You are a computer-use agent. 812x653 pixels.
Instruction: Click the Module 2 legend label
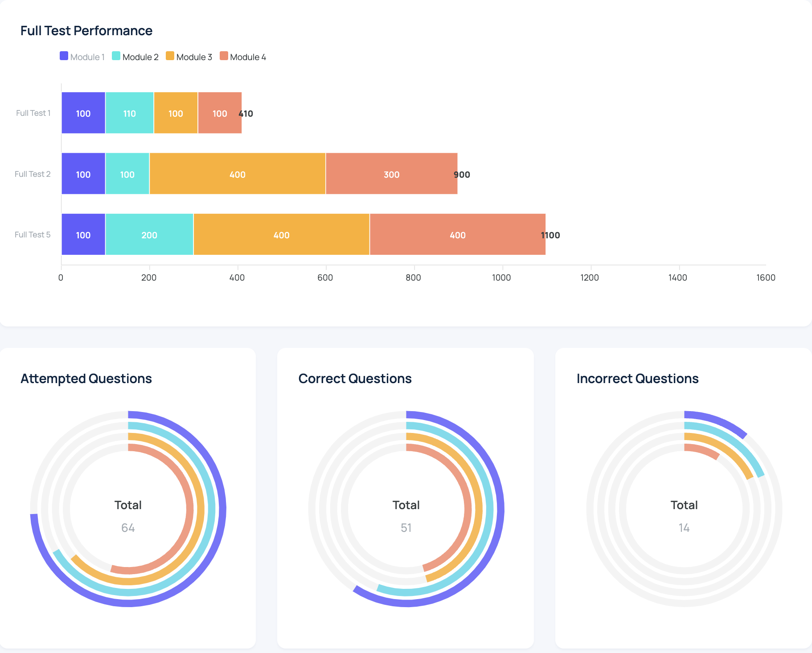coord(140,57)
